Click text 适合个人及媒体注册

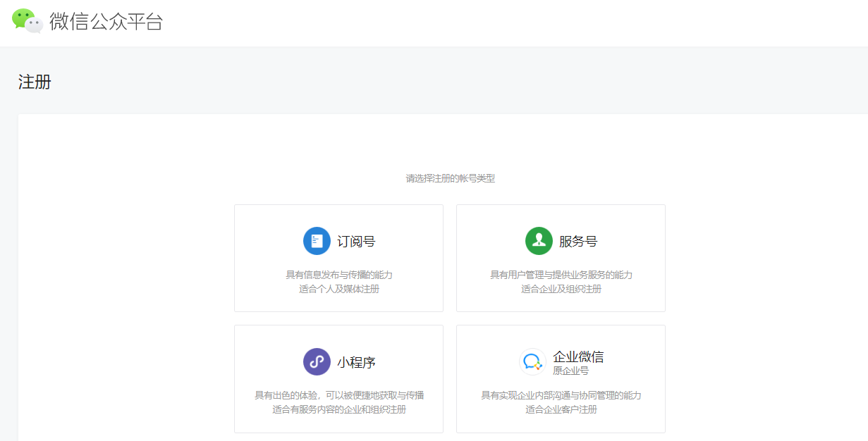339,289
